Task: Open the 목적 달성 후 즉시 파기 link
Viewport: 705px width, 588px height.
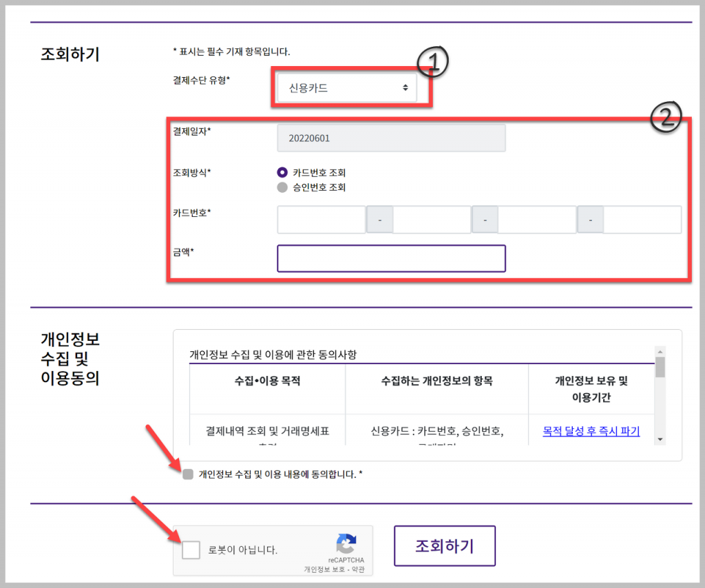Action: pos(591,431)
